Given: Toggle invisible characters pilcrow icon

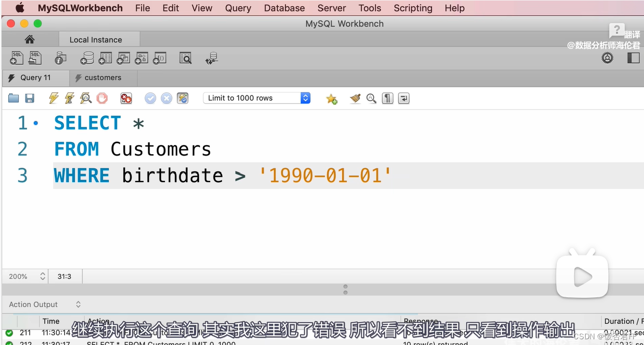Looking at the screenshot, I should point(388,98).
